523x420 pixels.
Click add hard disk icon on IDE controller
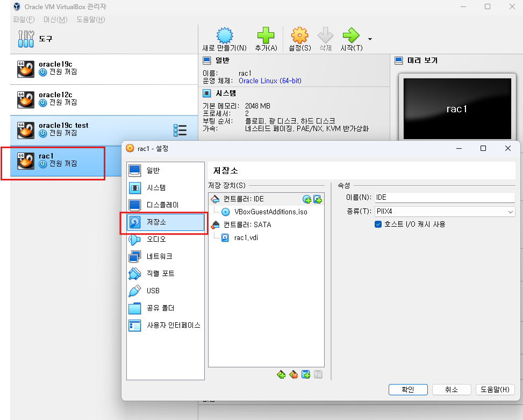click(x=318, y=199)
